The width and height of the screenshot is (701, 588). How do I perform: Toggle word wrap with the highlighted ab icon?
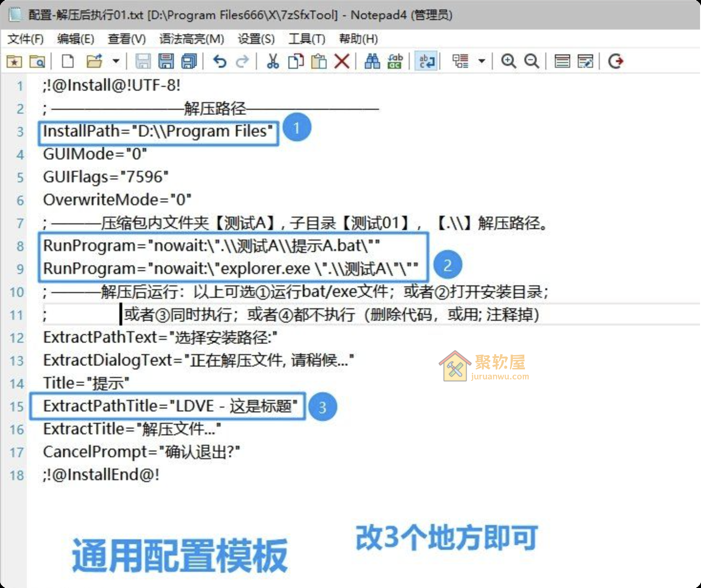pos(425,61)
